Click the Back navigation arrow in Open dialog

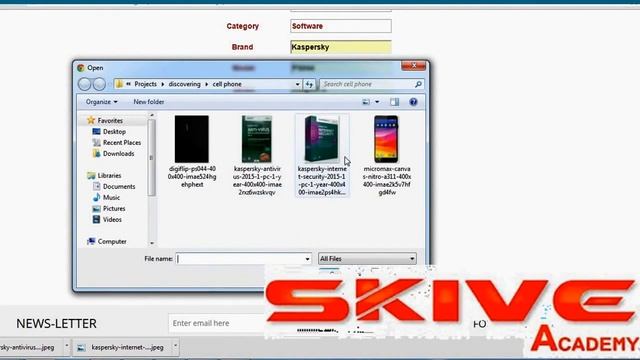pos(84,84)
